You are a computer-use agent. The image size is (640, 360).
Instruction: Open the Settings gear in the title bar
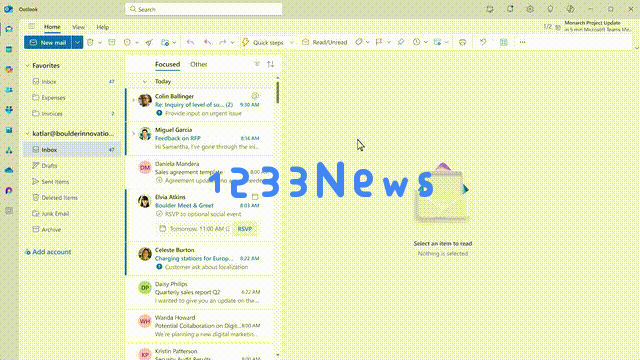tap(530, 9)
